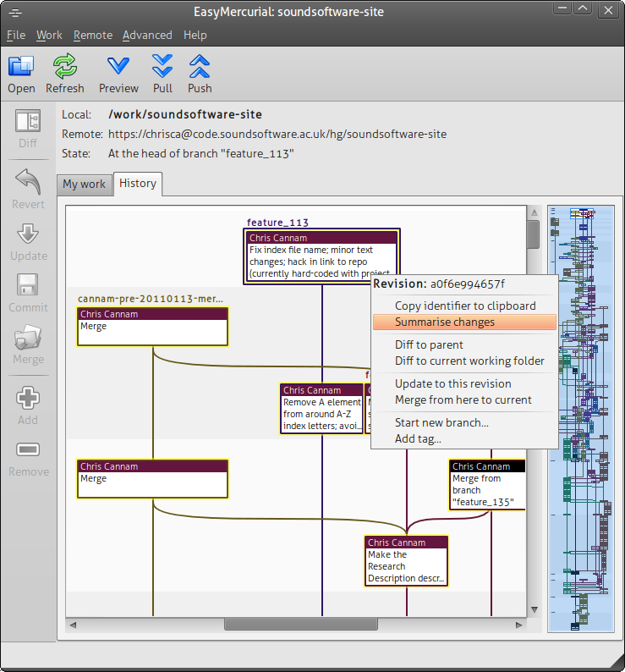Click the history overview minimap panel
Image resolution: width=625 pixels, height=672 pixels.
click(581, 419)
